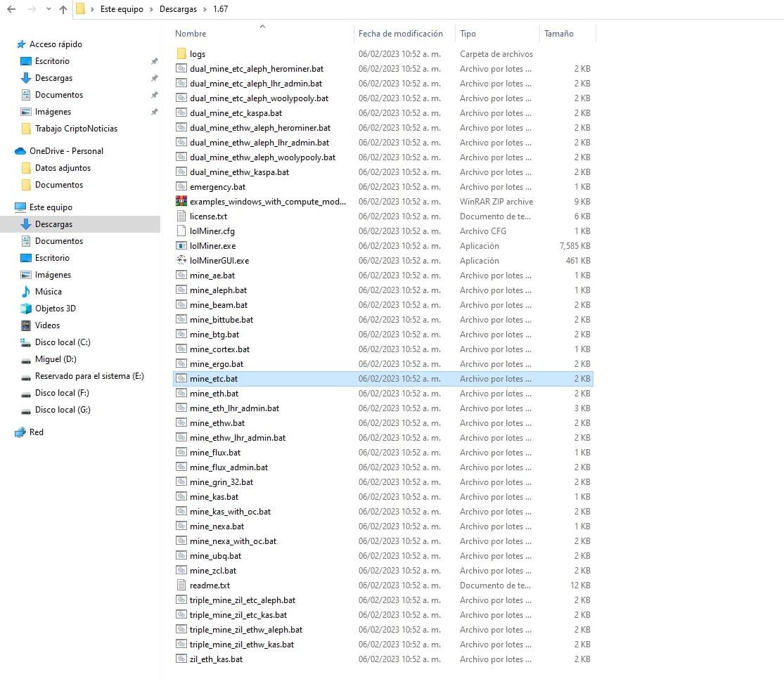Screen dimensions: 784x679
Task: Open Música in sidebar
Action: (48, 292)
